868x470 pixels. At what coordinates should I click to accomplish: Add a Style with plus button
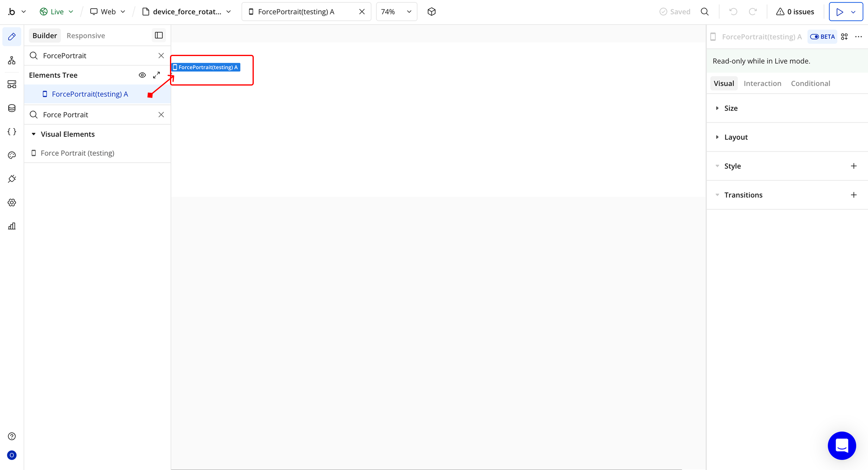point(853,166)
